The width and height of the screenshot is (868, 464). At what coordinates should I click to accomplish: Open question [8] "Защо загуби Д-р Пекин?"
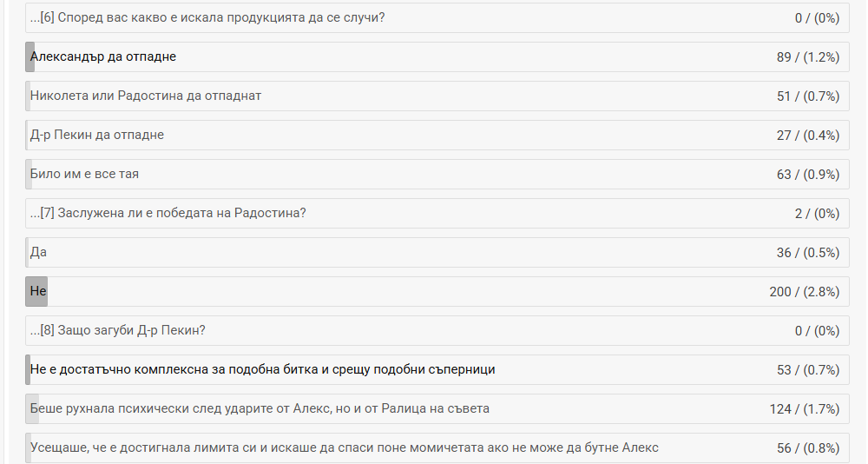117,331
